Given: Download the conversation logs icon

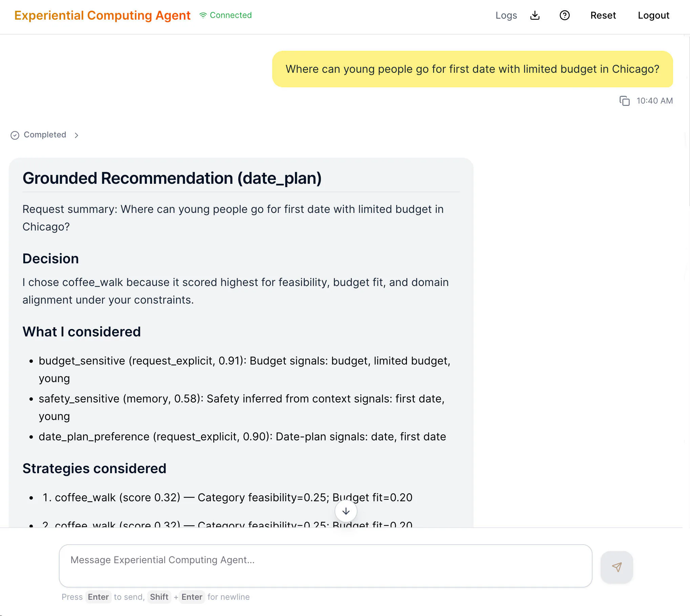Looking at the screenshot, I should pyautogui.click(x=535, y=16).
